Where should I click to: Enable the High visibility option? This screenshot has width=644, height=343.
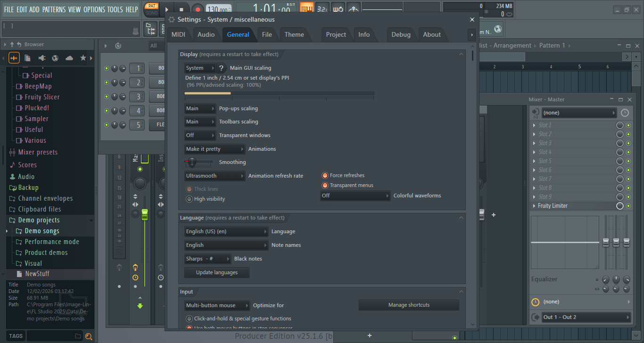point(190,199)
